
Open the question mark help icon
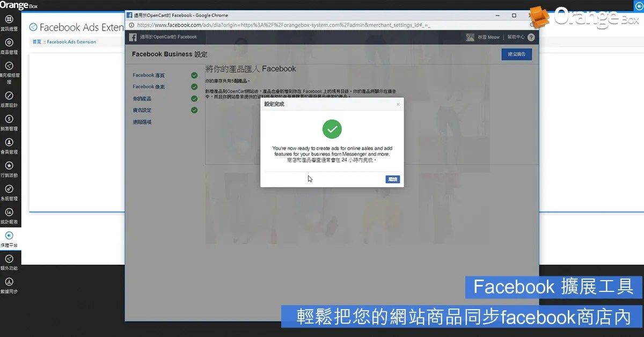point(531,37)
